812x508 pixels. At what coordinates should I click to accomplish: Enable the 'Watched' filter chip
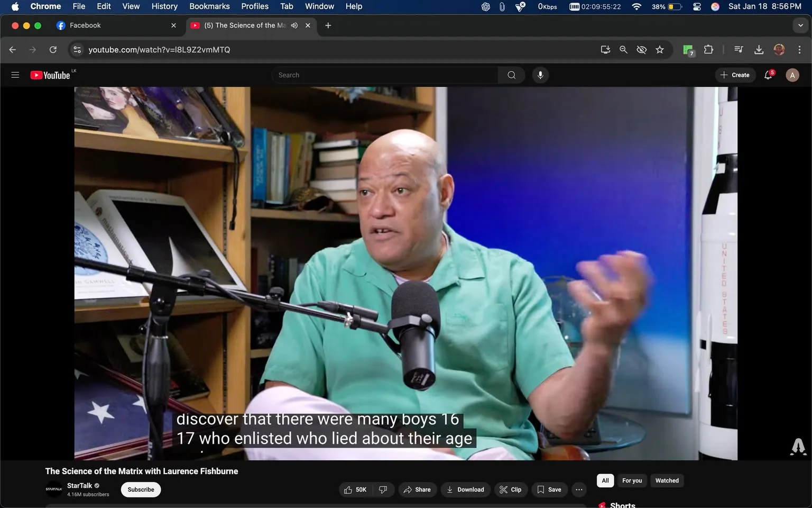667,480
